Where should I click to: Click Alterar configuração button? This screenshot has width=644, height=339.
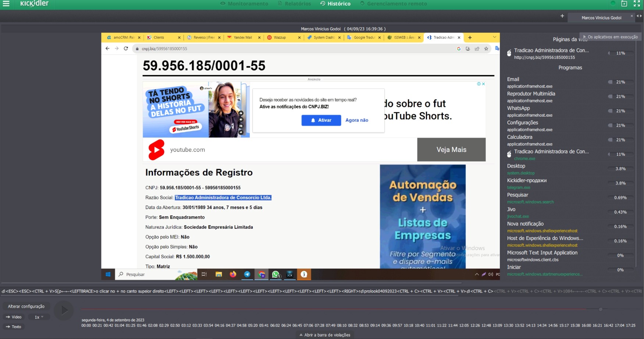26,306
